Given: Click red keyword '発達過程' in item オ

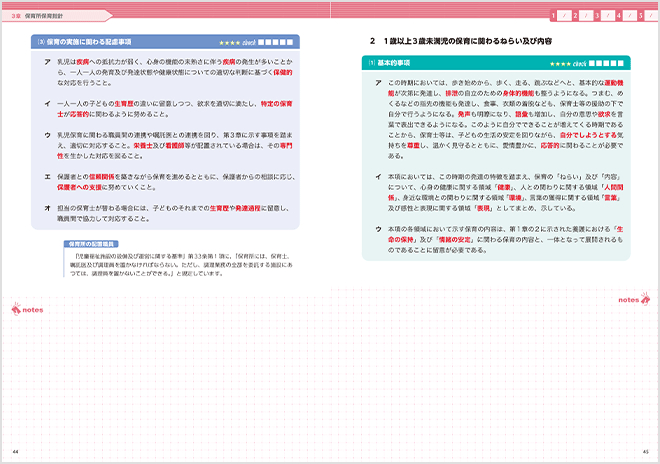Looking at the screenshot, I should [248, 208].
